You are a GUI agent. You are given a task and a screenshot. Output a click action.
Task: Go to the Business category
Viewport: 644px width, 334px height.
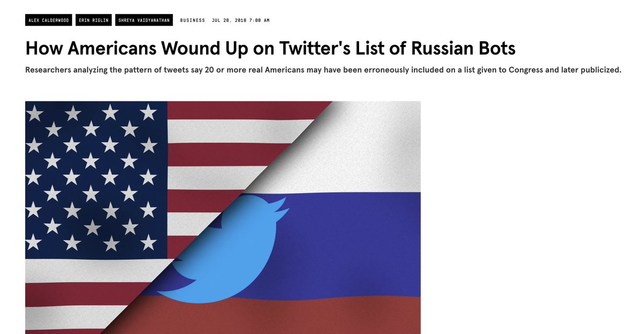pyautogui.click(x=193, y=20)
